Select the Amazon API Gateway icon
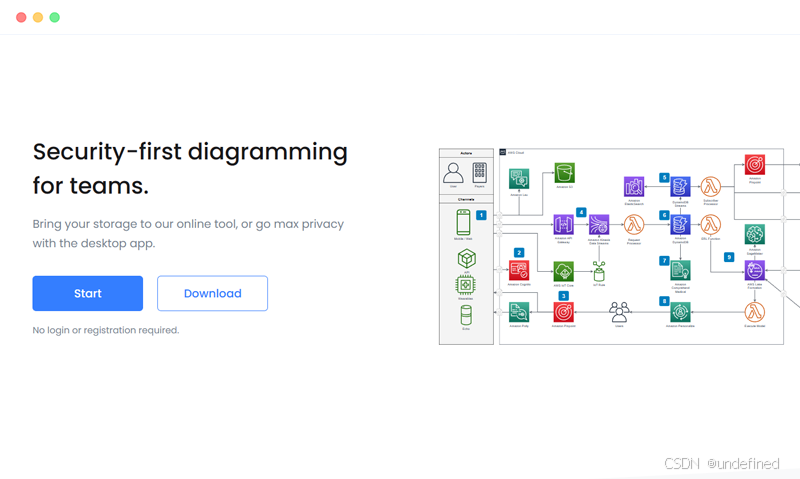Screen dimensions: 800x479 [x=563, y=224]
